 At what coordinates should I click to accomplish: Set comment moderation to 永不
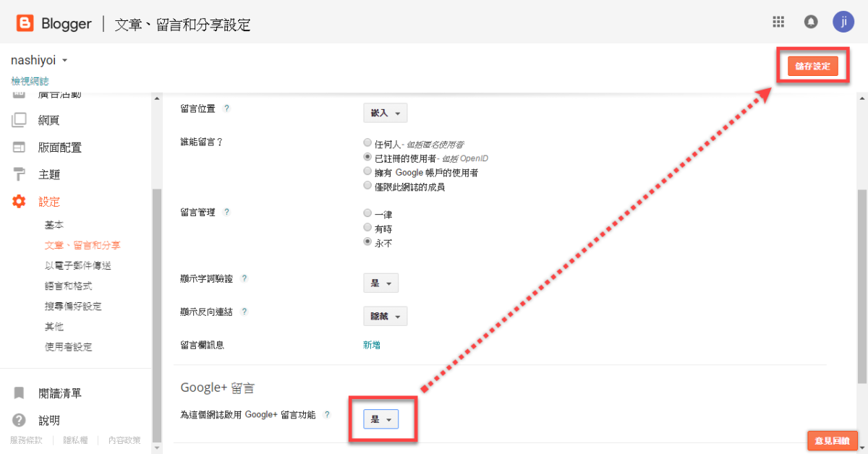tap(368, 242)
